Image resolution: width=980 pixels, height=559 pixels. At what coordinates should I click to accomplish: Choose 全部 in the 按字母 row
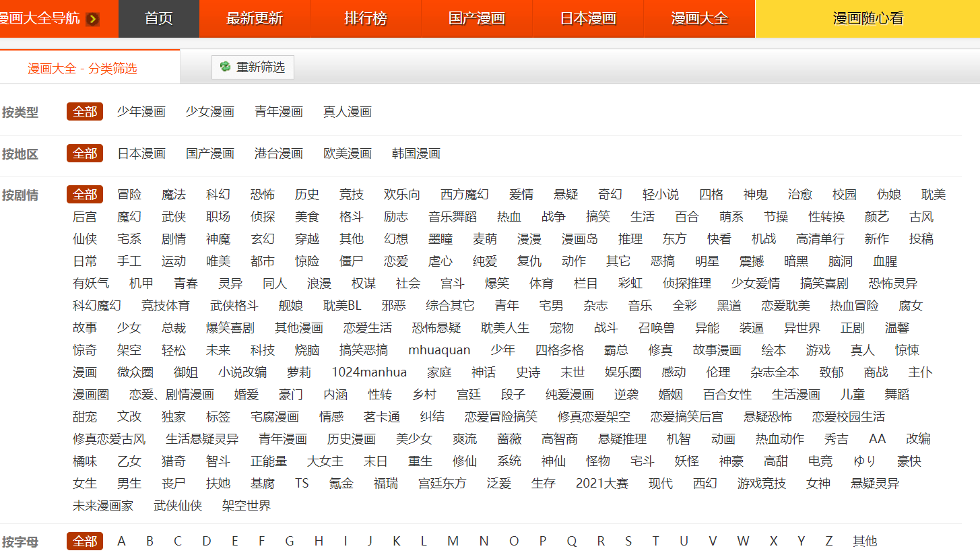point(85,541)
